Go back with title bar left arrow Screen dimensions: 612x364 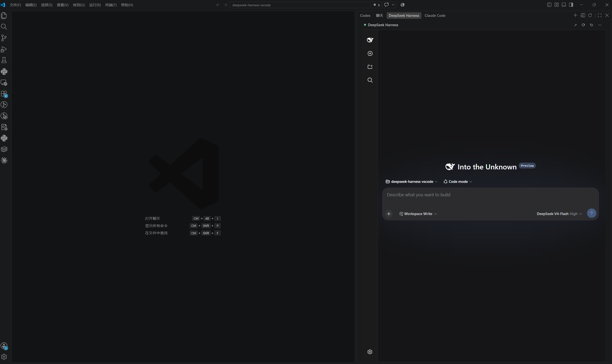tap(218, 5)
